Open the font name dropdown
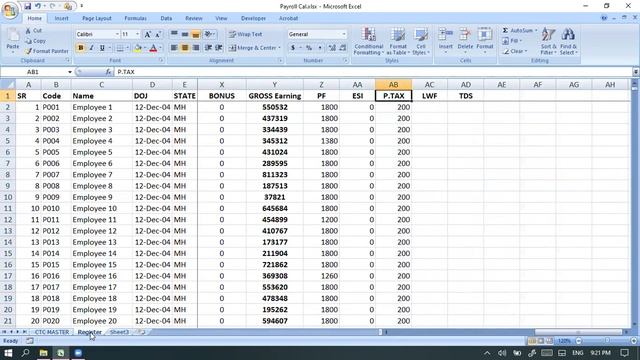The height and width of the screenshot is (360, 640). click(117, 34)
